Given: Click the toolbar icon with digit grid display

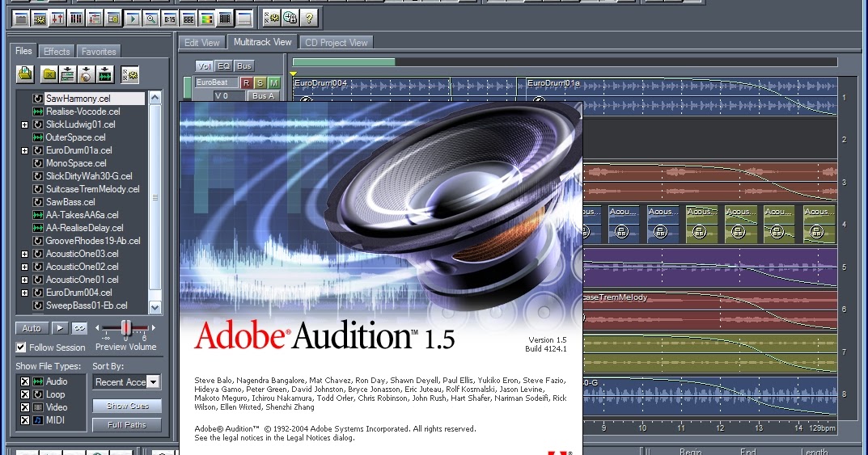Looking at the screenshot, I should 188,19.
